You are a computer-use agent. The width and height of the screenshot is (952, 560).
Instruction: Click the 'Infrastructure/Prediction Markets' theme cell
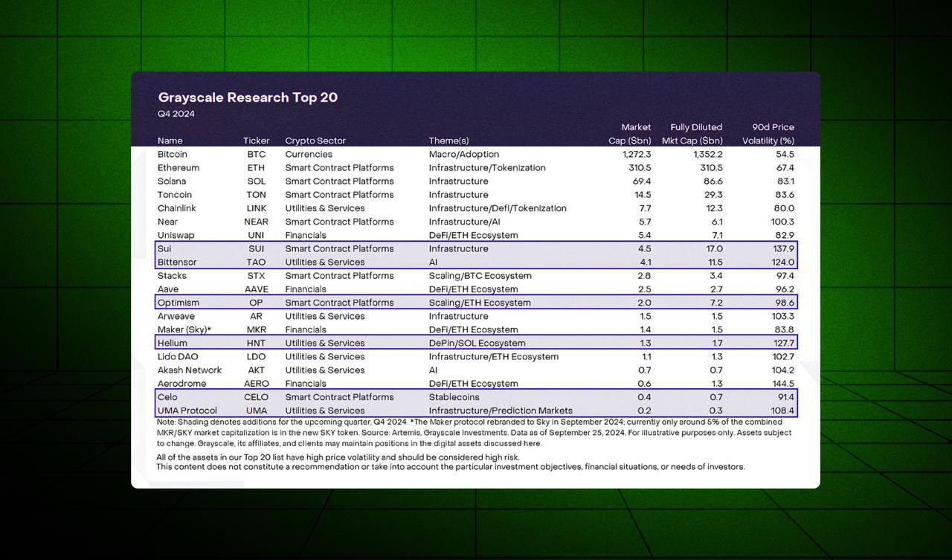pyautogui.click(x=501, y=411)
